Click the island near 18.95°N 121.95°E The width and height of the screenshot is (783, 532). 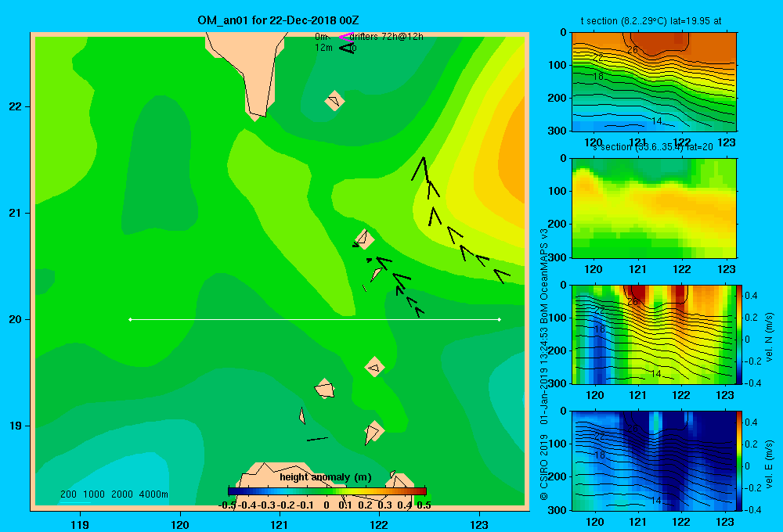(x=373, y=432)
